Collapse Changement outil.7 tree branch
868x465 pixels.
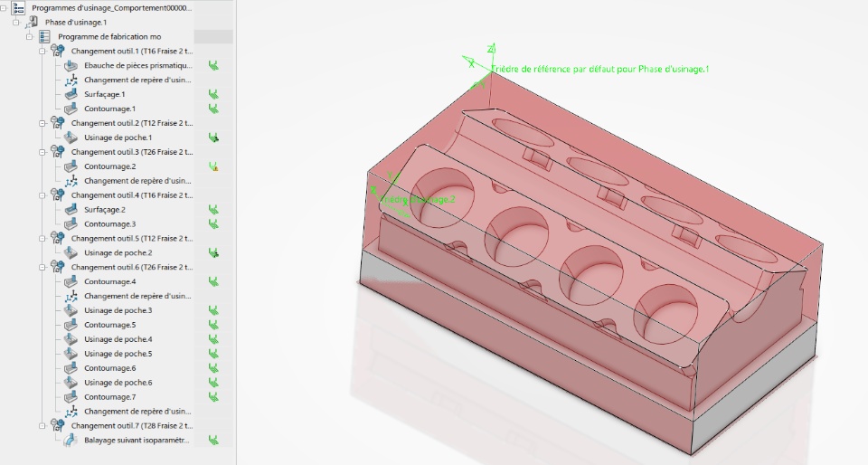tap(42, 425)
